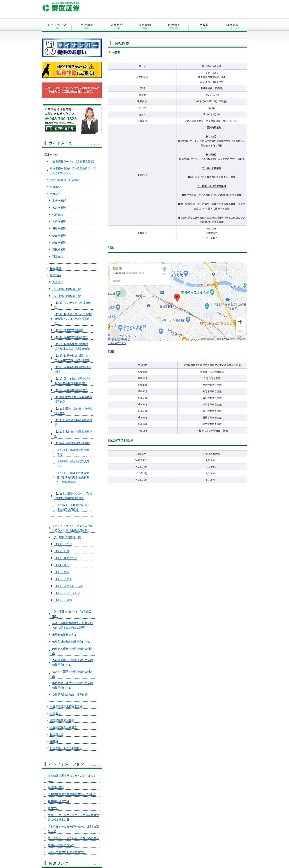
Task: Open 【3-8】エマージング sidebar link
Action: tap(67, 593)
